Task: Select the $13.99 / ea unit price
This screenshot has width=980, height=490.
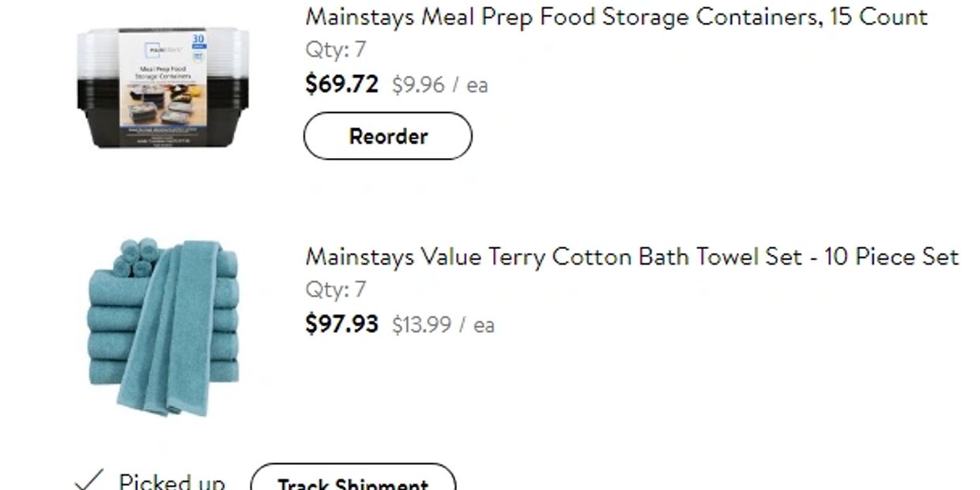Action: coord(443,325)
